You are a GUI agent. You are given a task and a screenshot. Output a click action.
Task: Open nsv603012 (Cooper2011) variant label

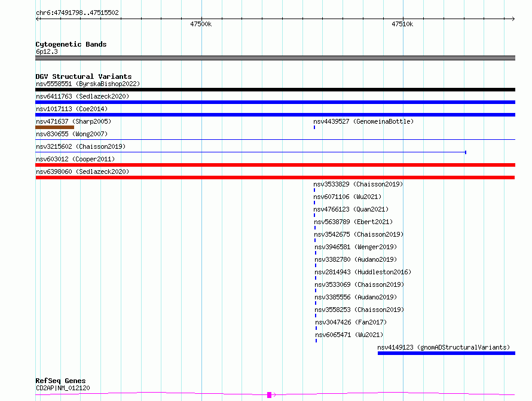(x=75, y=159)
